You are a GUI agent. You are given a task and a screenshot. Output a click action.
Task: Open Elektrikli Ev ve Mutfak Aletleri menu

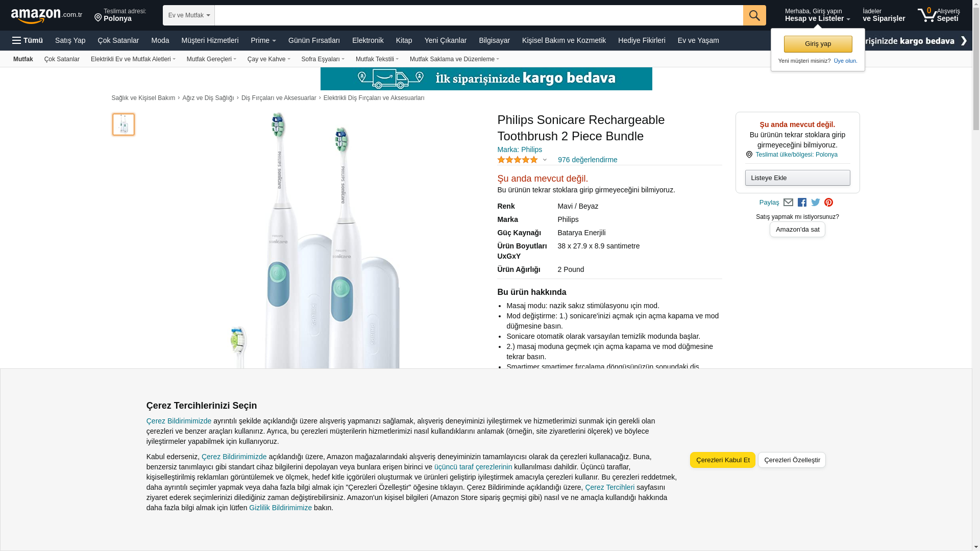point(133,59)
